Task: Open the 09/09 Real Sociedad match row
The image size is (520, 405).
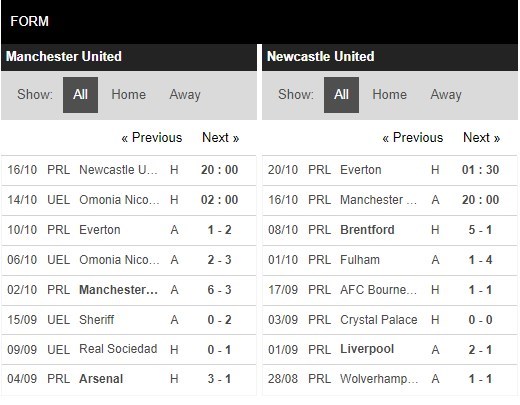Action: (129, 350)
